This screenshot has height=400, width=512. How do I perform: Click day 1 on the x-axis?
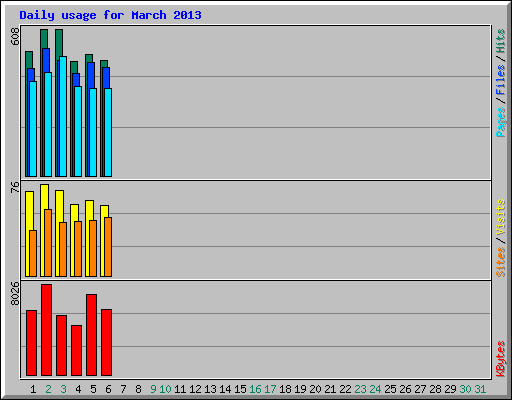point(33,389)
